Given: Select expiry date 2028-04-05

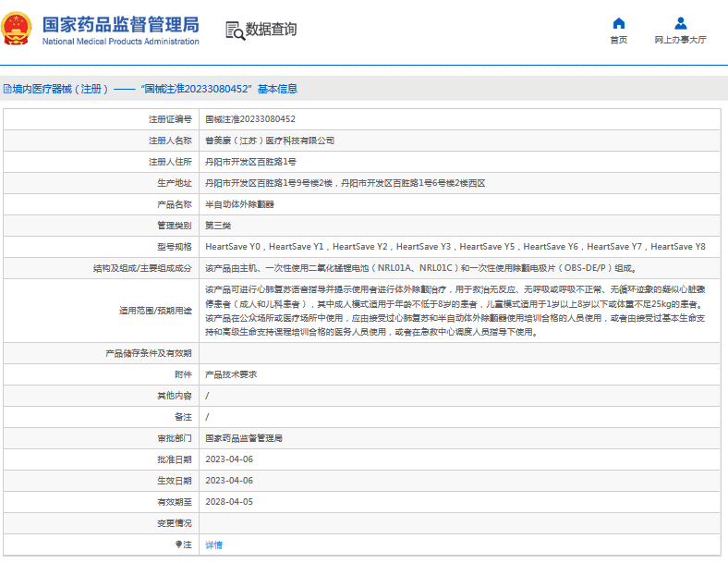Looking at the screenshot, I should (229, 502).
